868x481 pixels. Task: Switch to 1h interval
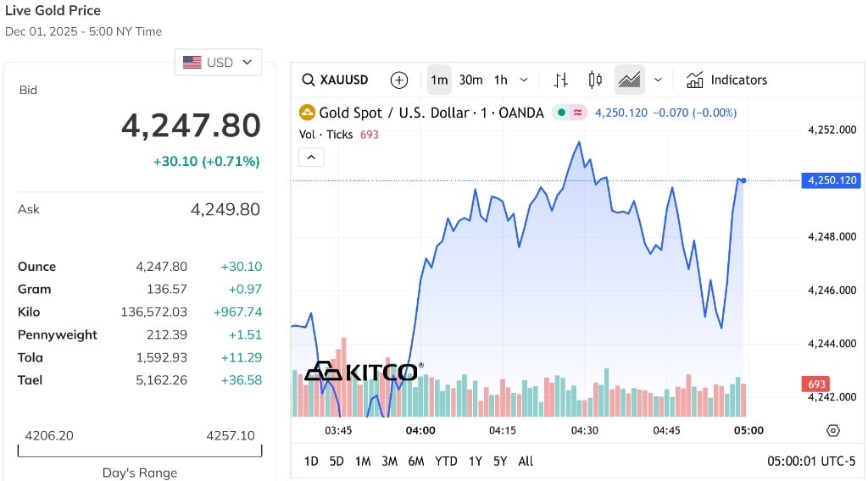(501, 80)
